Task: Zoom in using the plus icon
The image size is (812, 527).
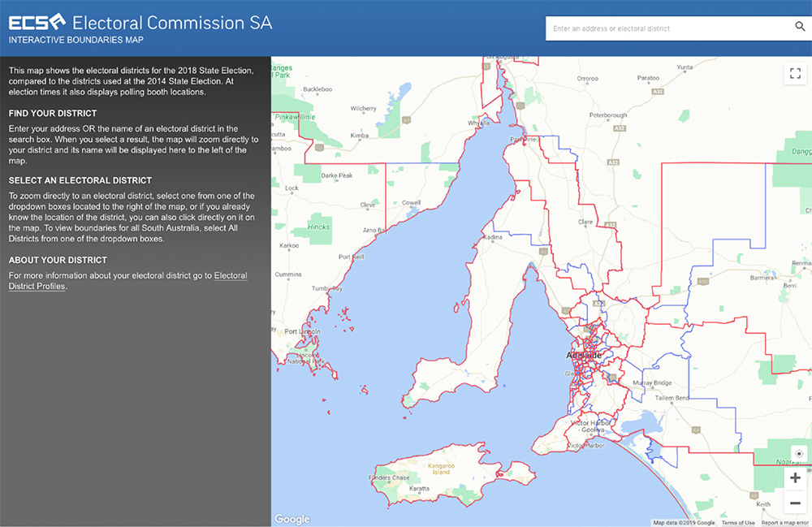Action: coord(795,478)
